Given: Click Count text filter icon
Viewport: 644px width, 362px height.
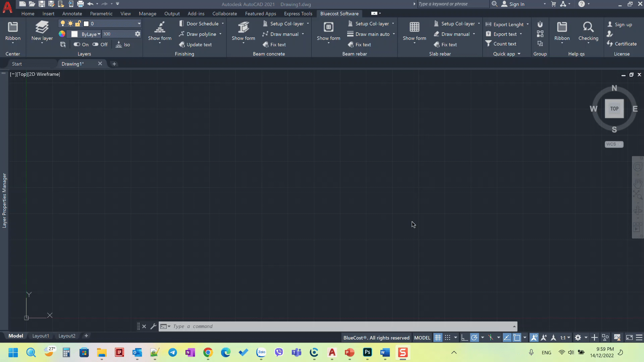Looking at the screenshot, I should click(x=488, y=44).
